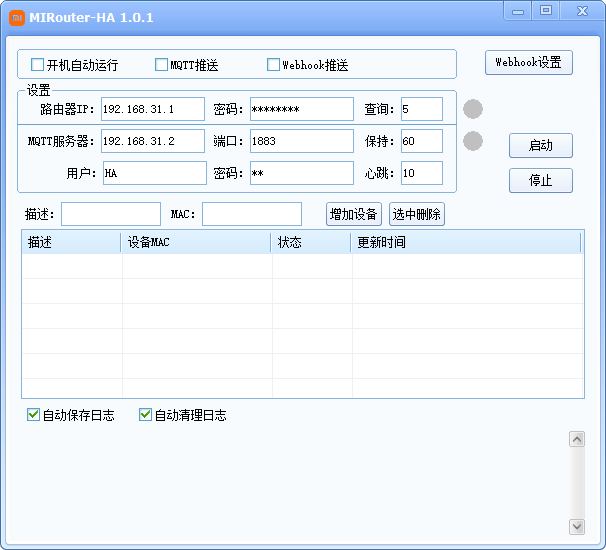Focus the MQTT服务器 address field
Image resolution: width=606 pixels, height=550 pixels.
pyautogui.click(x=153, y=141)
